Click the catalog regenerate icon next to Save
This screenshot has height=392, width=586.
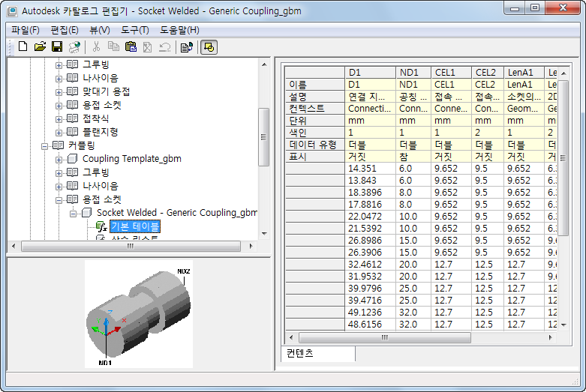74,46
